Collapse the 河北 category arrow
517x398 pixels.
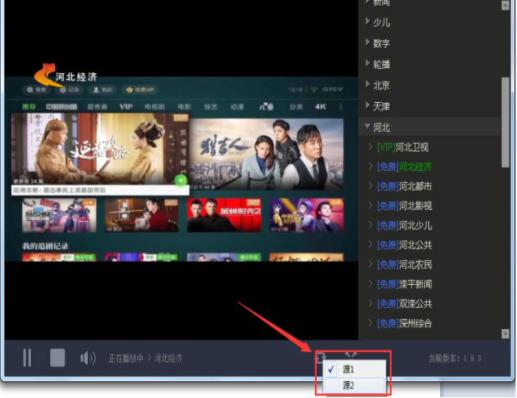pos(367,126)
